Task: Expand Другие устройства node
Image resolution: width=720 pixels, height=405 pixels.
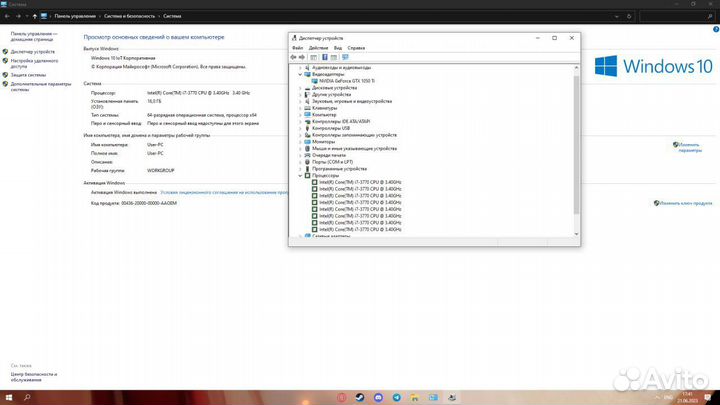Action: click(300, 95)
